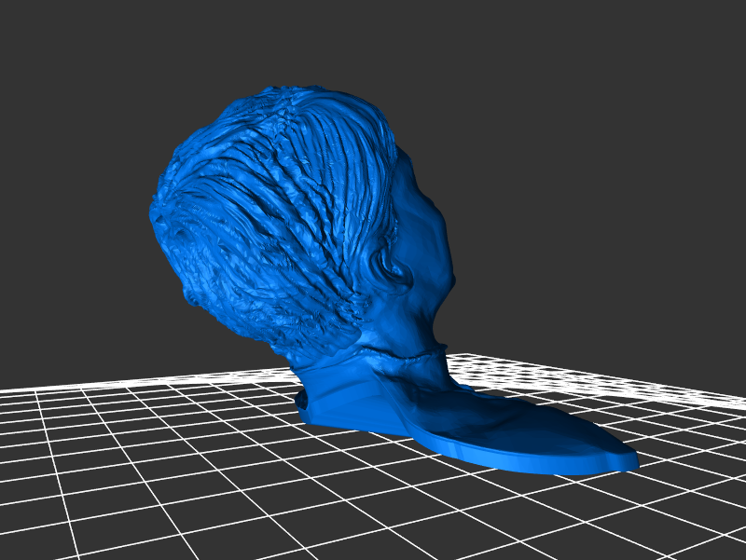Click the ear on the blue head model
Viewport: 746px width, 560px height.
coord(394,270)
